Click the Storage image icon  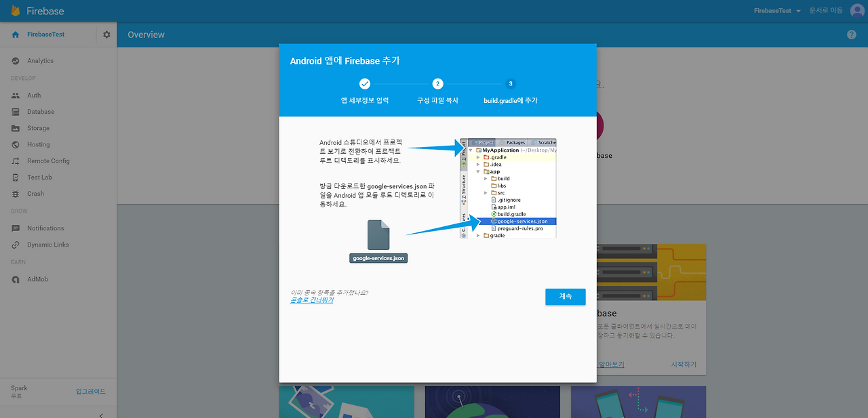[16, 128]
